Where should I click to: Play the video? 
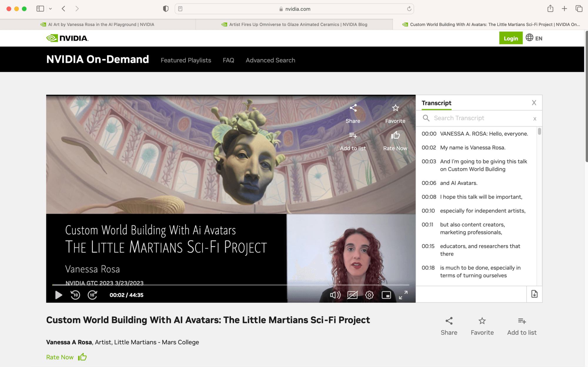coord(59,295)
